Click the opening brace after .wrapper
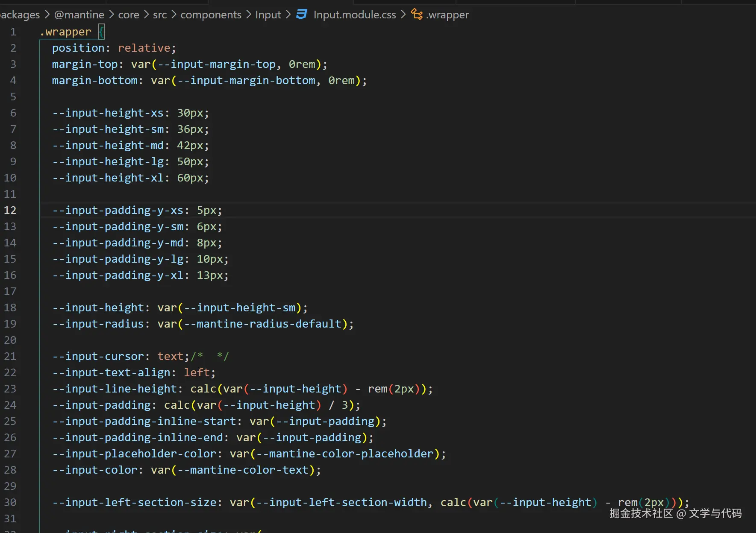This screenshot has width=756, height=533. point(101,32)
